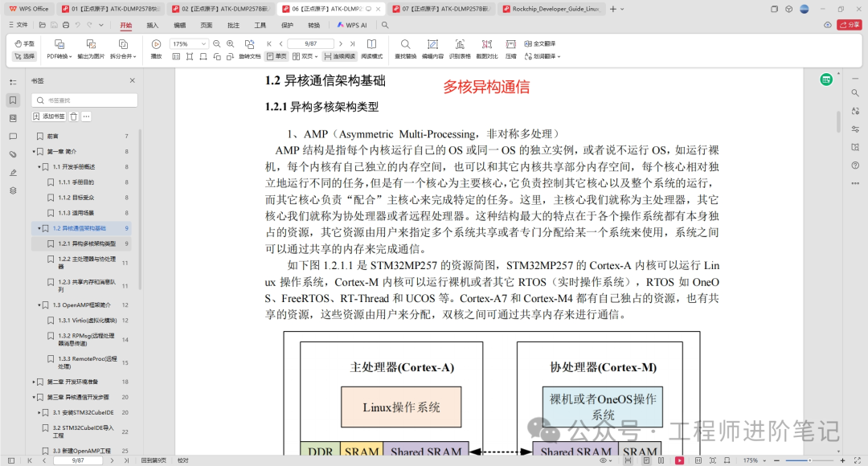This screenshot has height=466, width=868.
Task: Click the 压缩 compress icon
Action: click(x=511, y=49)
